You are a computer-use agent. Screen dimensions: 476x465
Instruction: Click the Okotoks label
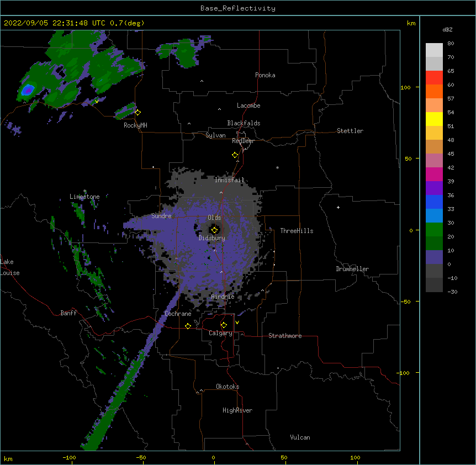tap(228, 387)
